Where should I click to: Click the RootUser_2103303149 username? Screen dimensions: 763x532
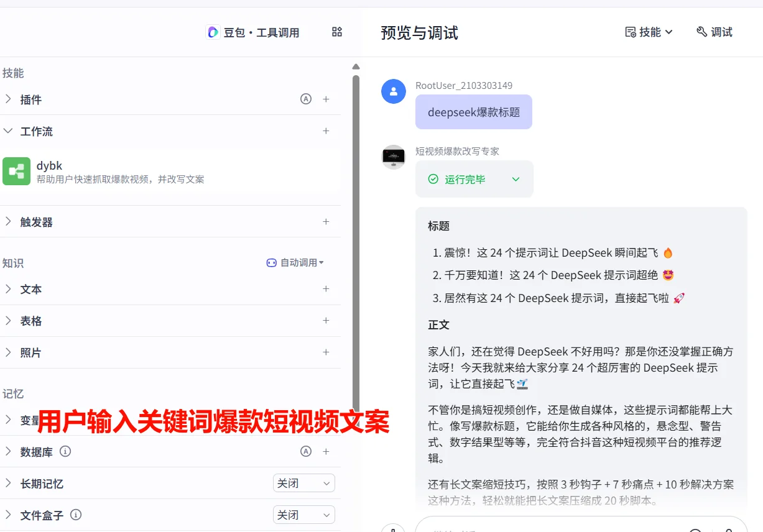click(x=464, y=85)
